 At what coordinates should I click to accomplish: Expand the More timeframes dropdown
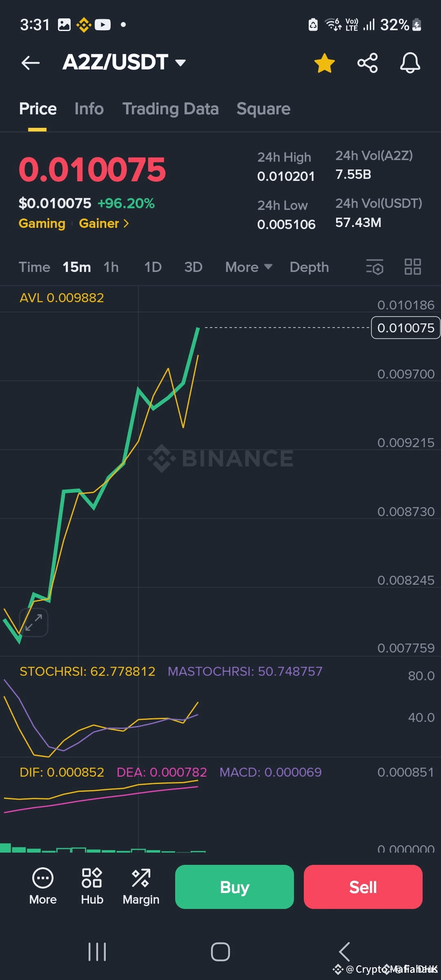[249, 267]
